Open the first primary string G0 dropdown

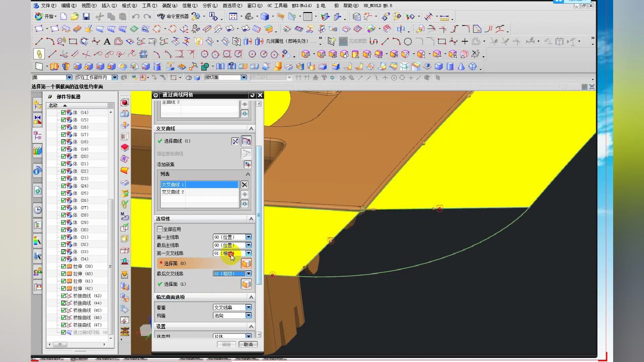click(x=249, y=237)
